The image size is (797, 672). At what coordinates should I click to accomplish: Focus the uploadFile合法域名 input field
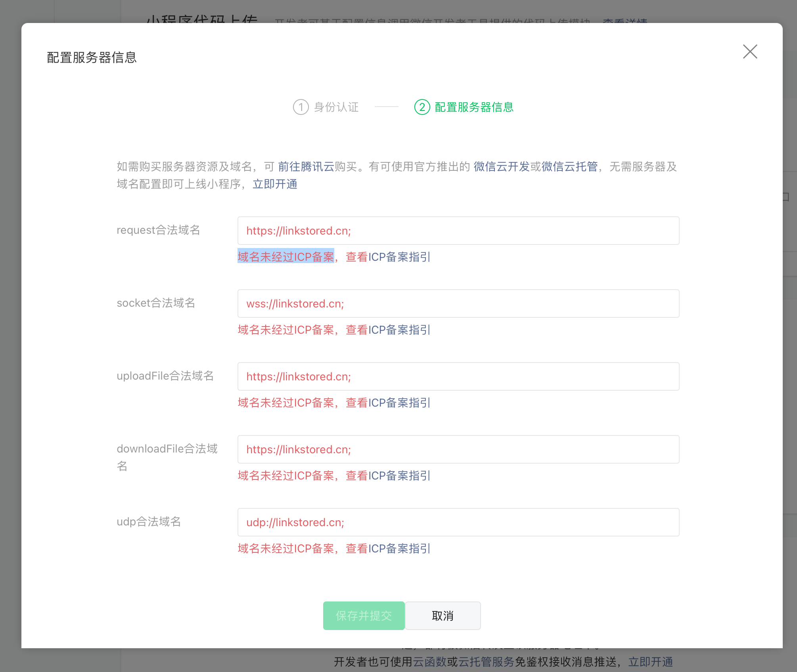(x=458, y=376)
